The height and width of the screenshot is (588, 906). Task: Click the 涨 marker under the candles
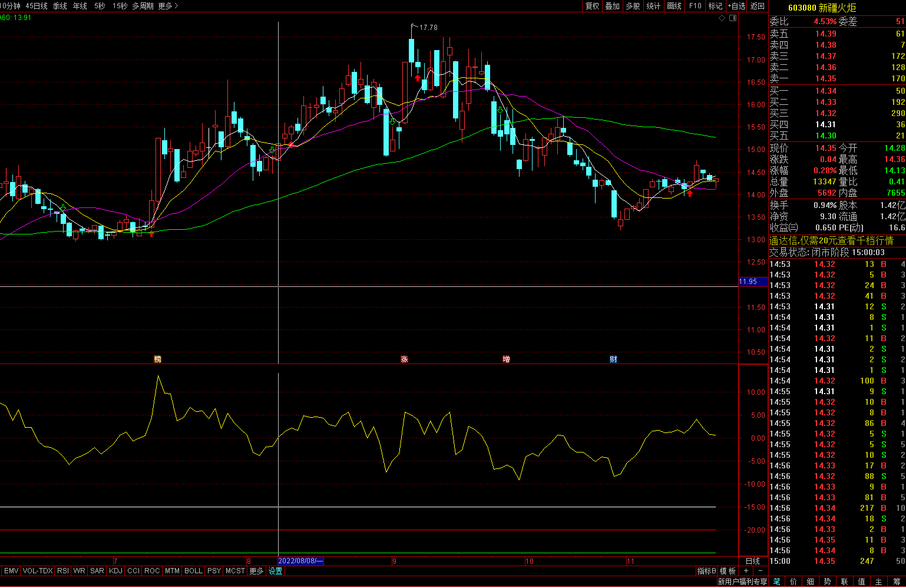pyautogui.click(x=404, y=359)
